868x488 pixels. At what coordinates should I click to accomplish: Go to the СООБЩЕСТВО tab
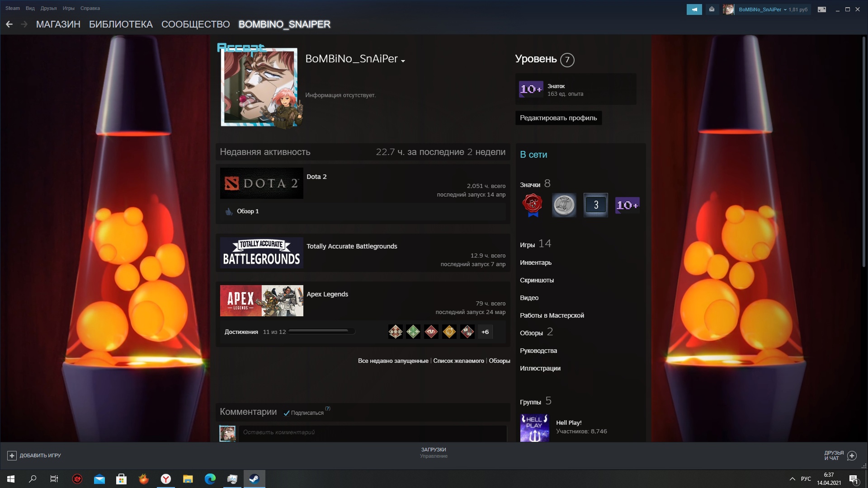point(196,24)
